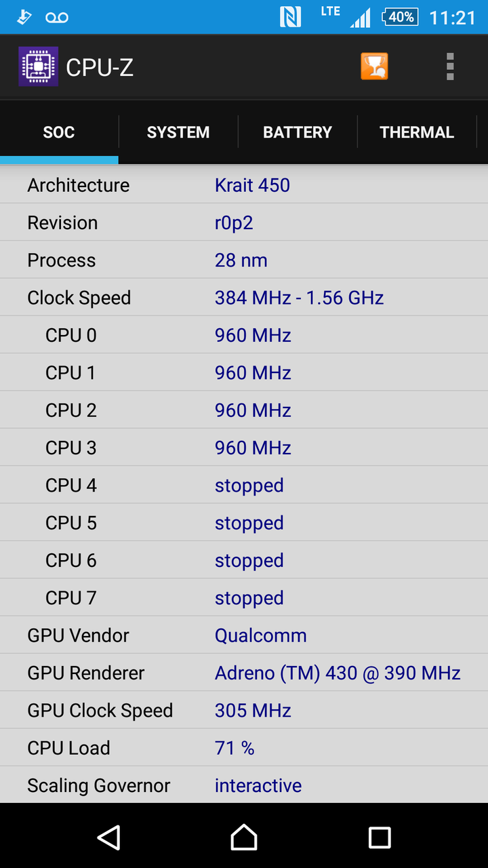This screenshot has width=488, height=868.
Task: Switch to the SYSTEM tab
Action: pyautogui.click(x=178, y=132)
